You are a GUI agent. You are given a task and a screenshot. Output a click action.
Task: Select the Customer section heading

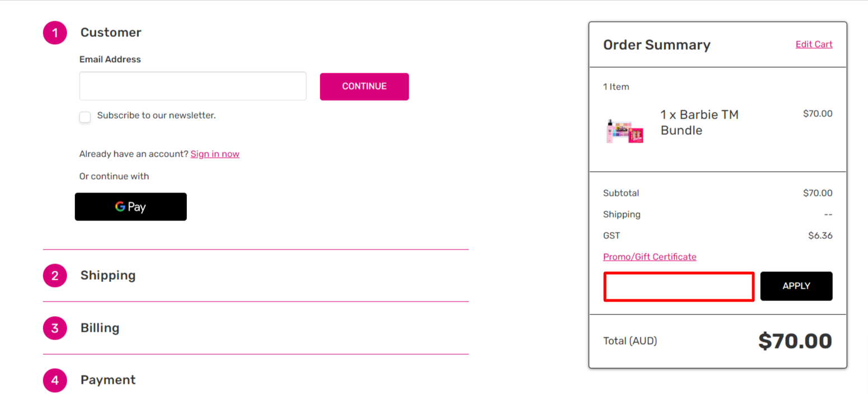[111, 32]
